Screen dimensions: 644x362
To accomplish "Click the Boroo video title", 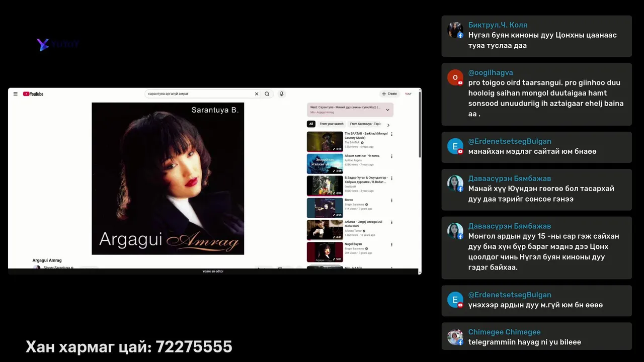I will point(349,200).
